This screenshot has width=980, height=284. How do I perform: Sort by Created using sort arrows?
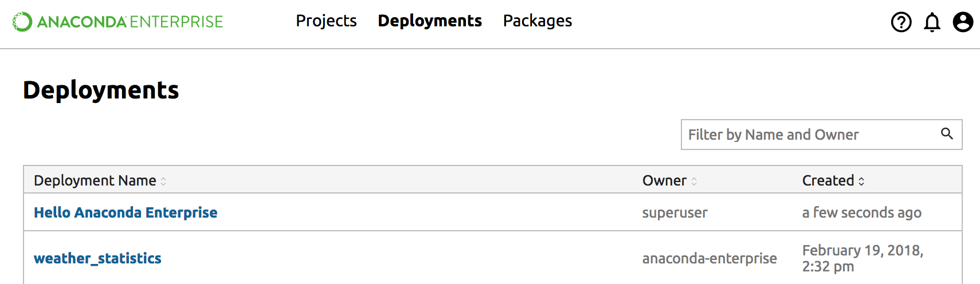coord(861,181)
